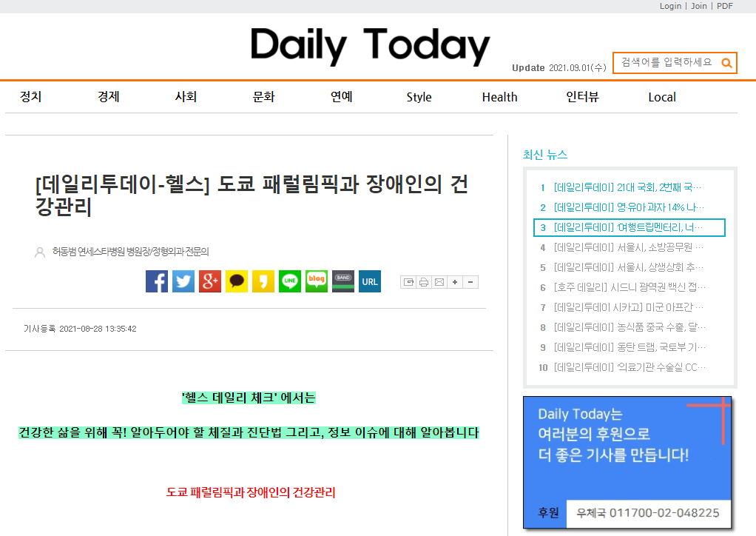Open the Health menu section
The height and width of the screenshot is (536, 756).
point(499,97)
